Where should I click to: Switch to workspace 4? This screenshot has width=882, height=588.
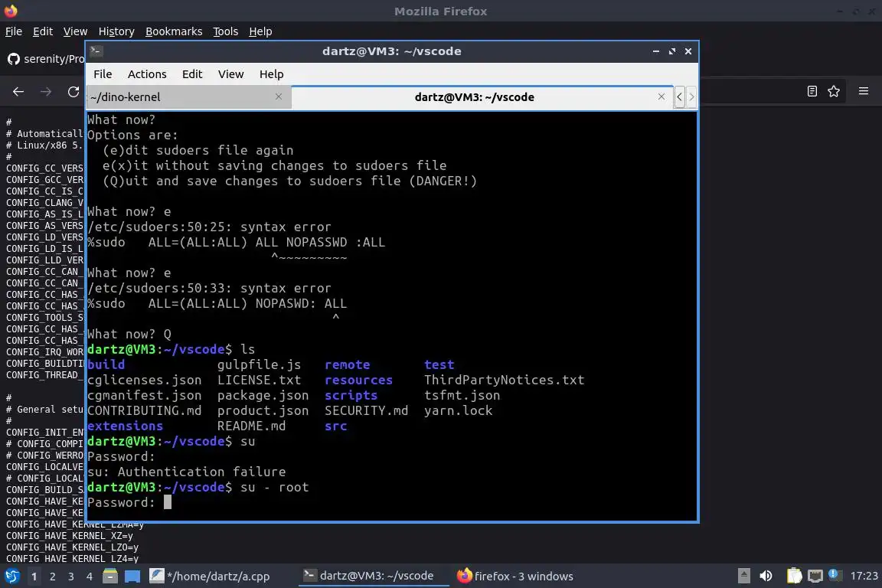[90, 577]
